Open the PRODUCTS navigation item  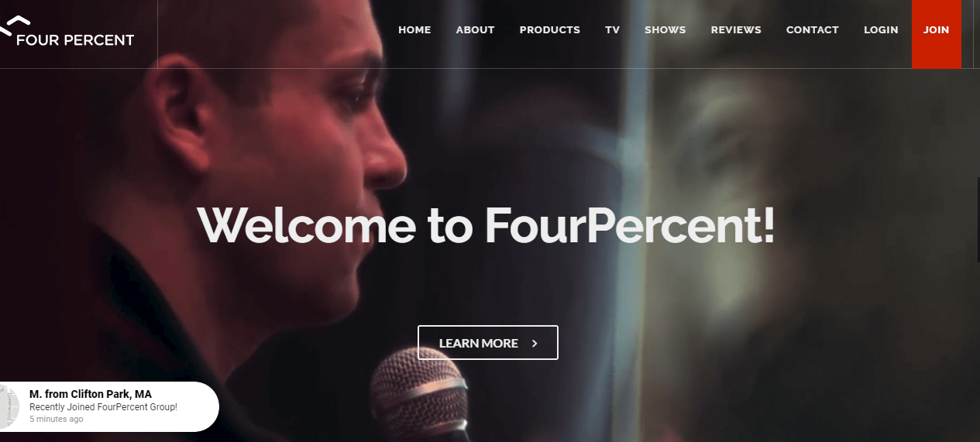tap(549, 30)
